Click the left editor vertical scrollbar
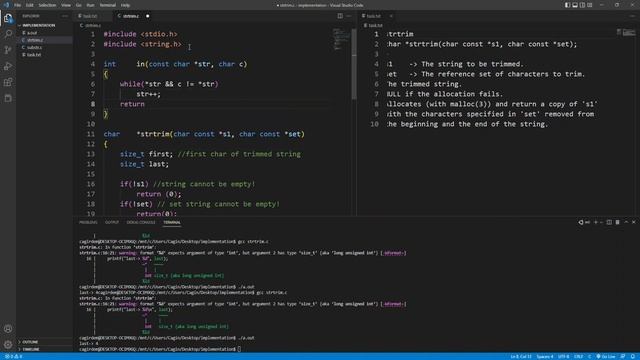The height and width of the screenshot is (360, 640). (x=354, y=64)
